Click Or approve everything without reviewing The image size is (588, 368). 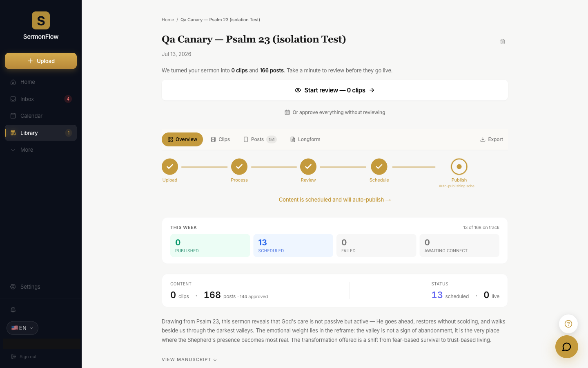click(335, 112)
